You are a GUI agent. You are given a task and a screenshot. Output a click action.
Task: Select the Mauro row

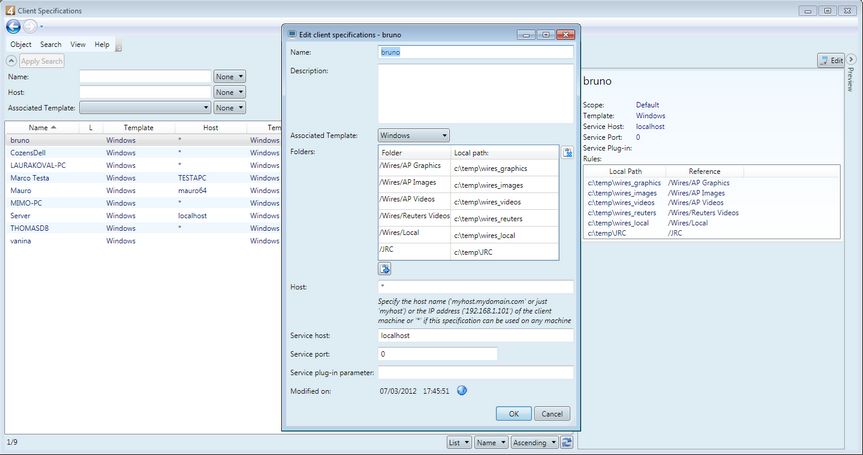[x=143, y=190]
